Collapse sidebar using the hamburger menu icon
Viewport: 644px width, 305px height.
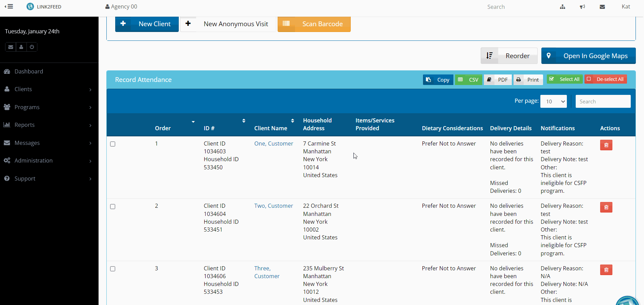click(x=9, y=6)
